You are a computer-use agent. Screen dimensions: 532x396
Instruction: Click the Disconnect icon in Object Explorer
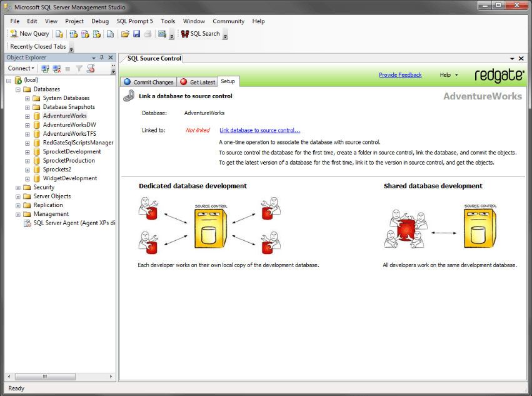coord(56,68)
